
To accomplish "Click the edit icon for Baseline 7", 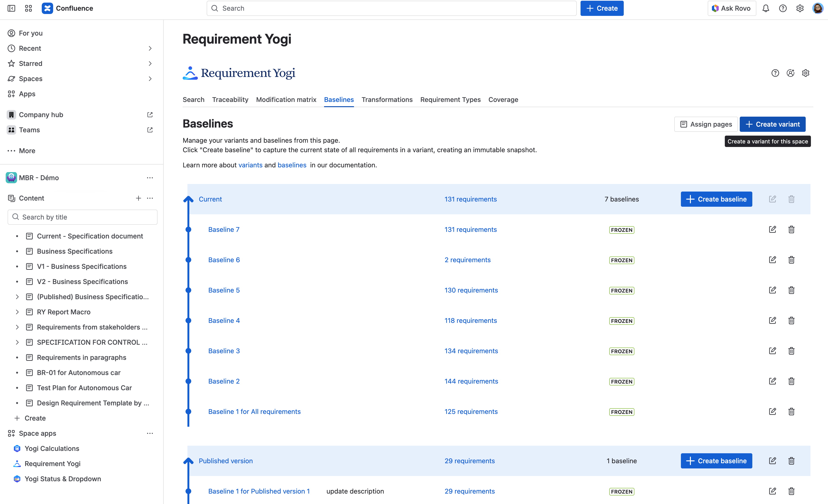I will coord(772,229).
